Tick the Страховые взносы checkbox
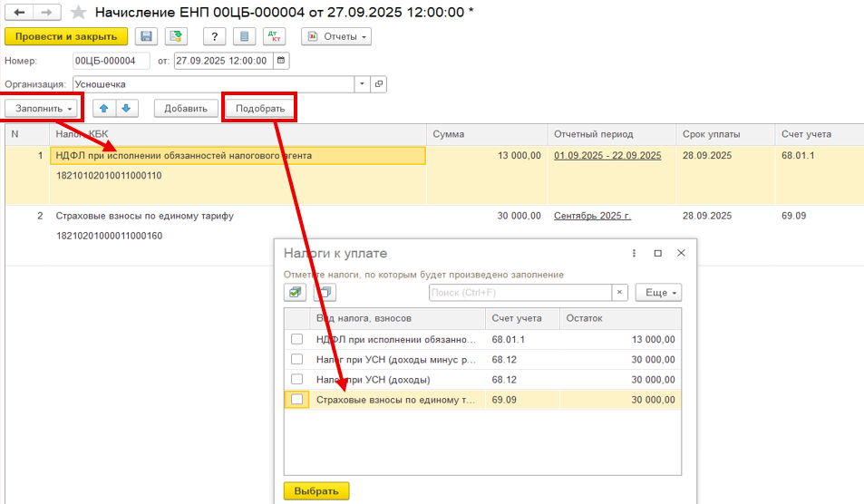Image resolution: width=864 pixels, height=504 pixels. coord(296,399)
